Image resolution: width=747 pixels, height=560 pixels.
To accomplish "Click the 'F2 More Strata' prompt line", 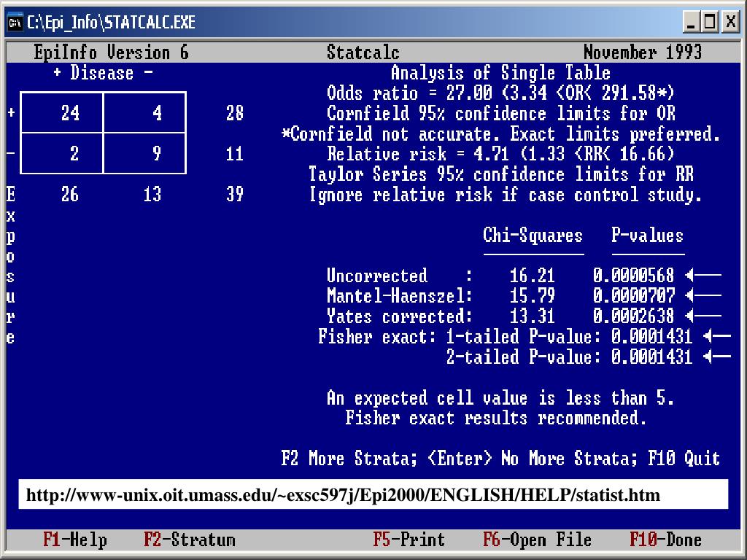I will (x=500, y=458).
